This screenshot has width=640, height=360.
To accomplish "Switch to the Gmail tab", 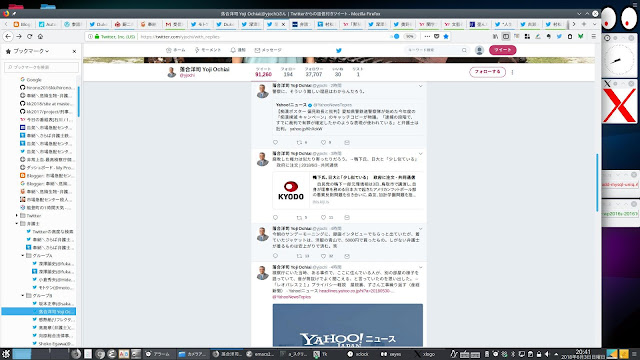I will pos(174,24).
